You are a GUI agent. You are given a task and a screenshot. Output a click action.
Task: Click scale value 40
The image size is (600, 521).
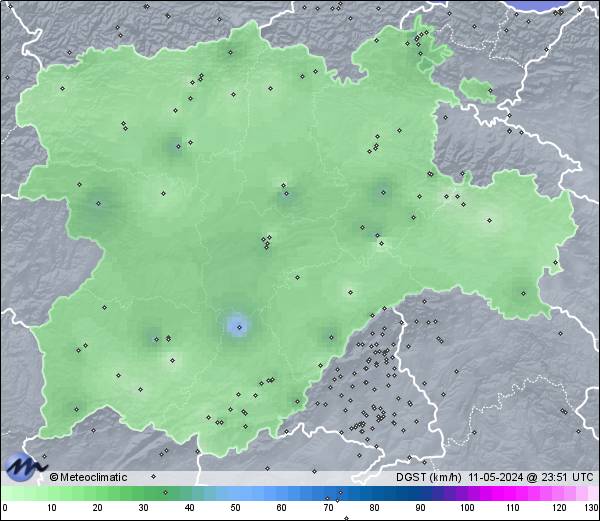tap(189, 508)
